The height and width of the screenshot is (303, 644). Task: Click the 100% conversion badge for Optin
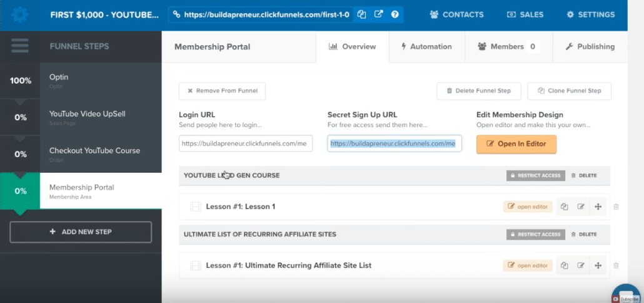21,81
